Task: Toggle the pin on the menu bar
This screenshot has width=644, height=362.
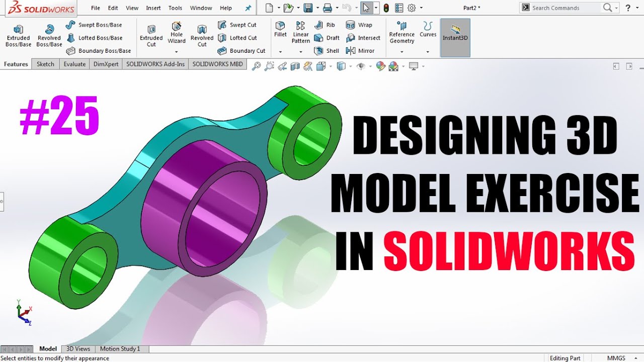Action: 248,8
